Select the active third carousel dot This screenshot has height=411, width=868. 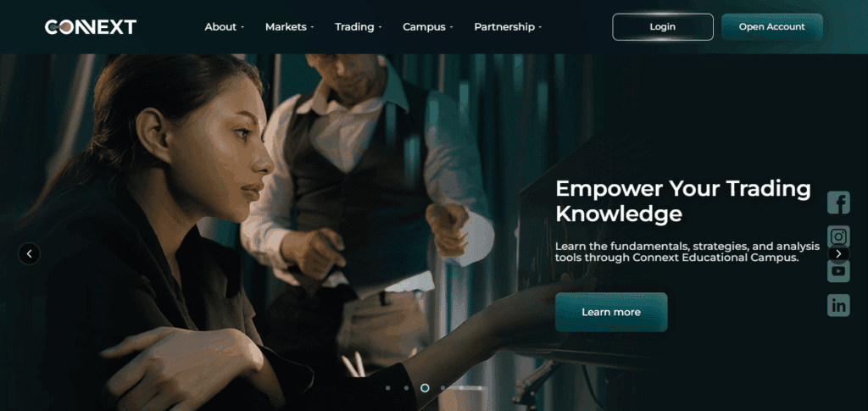(x=425, y=388)
